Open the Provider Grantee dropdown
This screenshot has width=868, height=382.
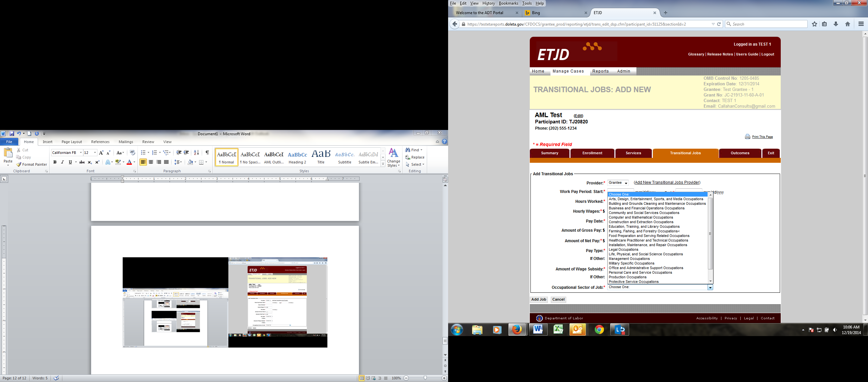pos(618,183)
